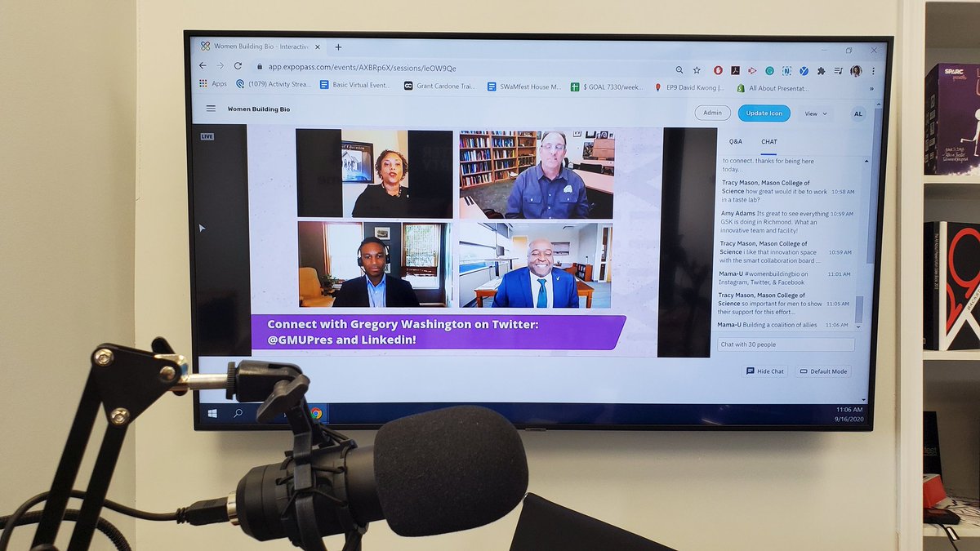The height and width of the screenshot is (551, 980).
Task: Click the red Opera-style extension icon
Action: coord(718,70)
